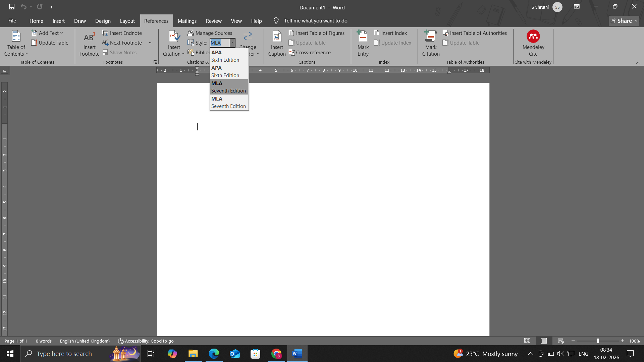Click Insert Table of Figures
644x362 pixels.
pyautogui.click(x=317, y=33)
